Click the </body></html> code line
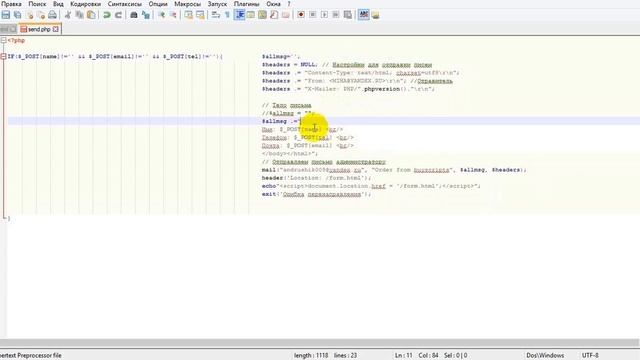Viewport: 640px width, 360px height. (290, 154)
